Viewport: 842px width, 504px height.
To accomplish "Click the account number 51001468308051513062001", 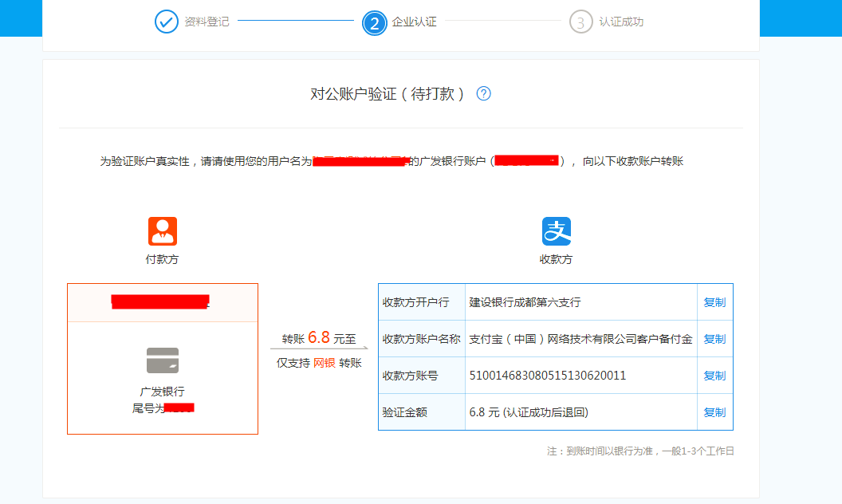I will click(x=548, y=376).
